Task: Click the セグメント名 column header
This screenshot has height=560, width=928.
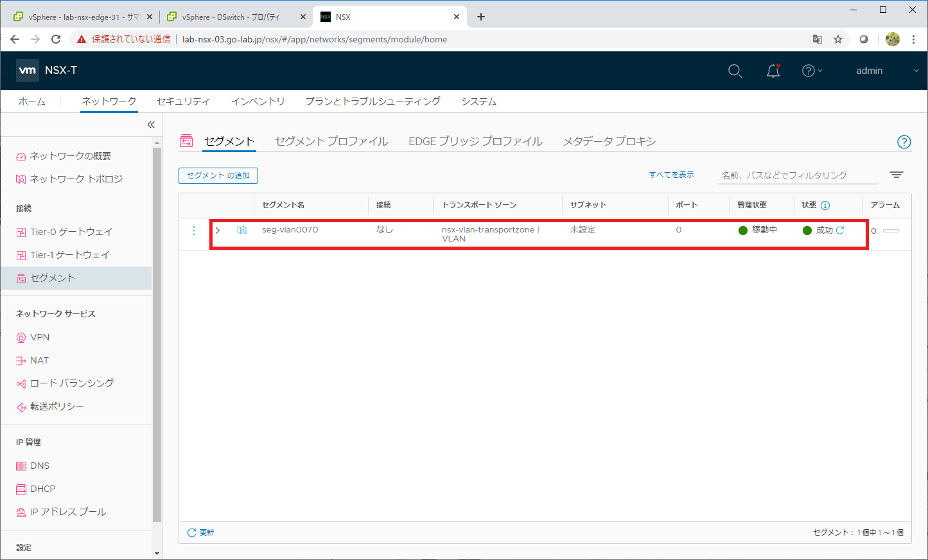Action: (x=283, y=206)
